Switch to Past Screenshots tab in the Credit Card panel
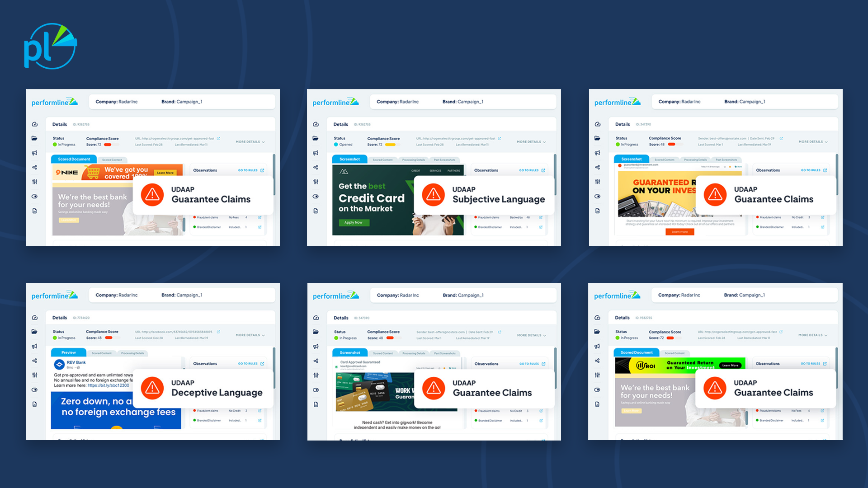Viewport: 868px width, 488px height. (x=444, y=160)
